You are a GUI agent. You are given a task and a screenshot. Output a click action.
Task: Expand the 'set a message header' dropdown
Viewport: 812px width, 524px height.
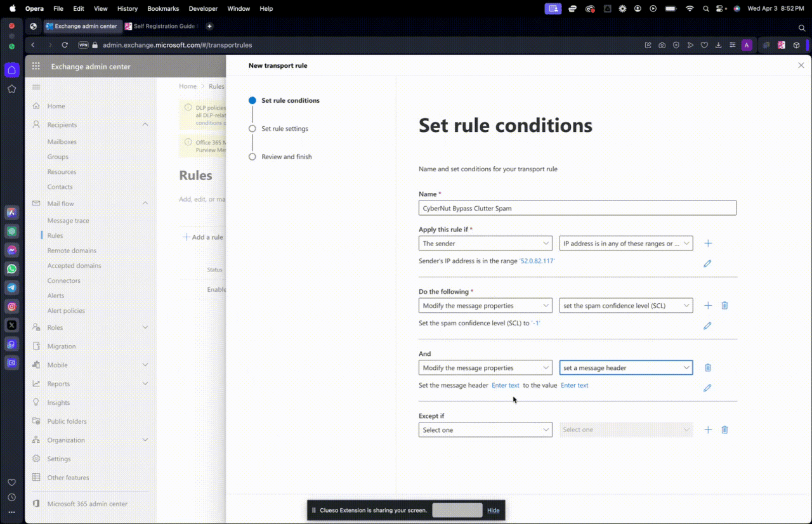[625, 368]
